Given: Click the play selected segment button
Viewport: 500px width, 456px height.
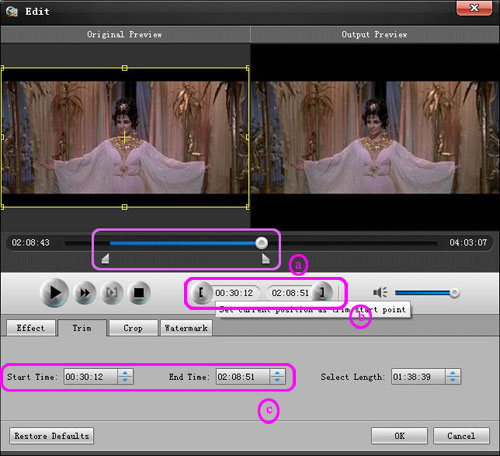Looking at the screenshot, I should pos(111,293).
